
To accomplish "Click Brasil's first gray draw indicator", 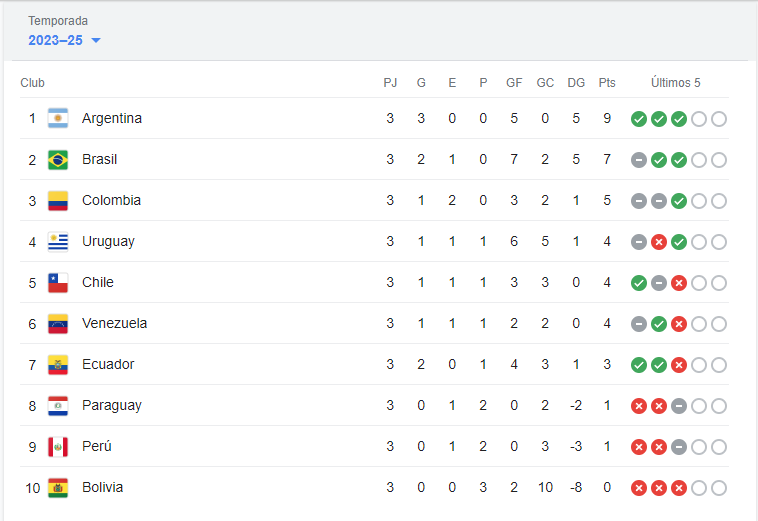I will click(638, 160).
